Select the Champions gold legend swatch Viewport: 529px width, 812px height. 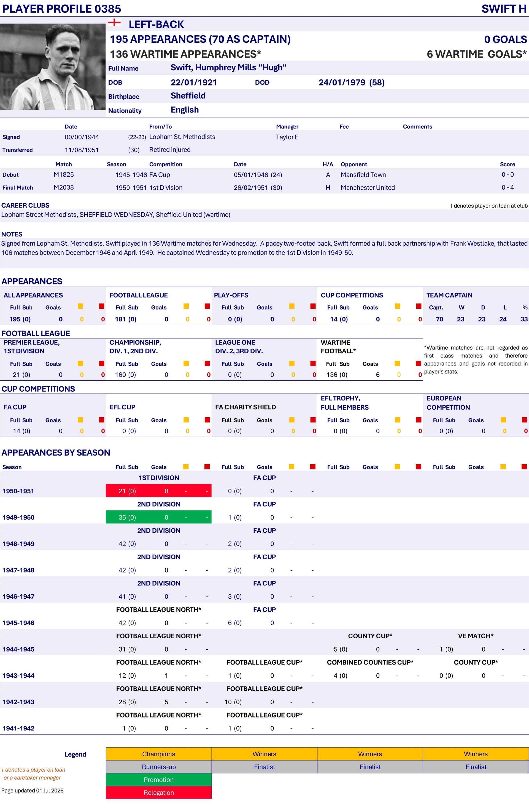[x=159, y=754]
